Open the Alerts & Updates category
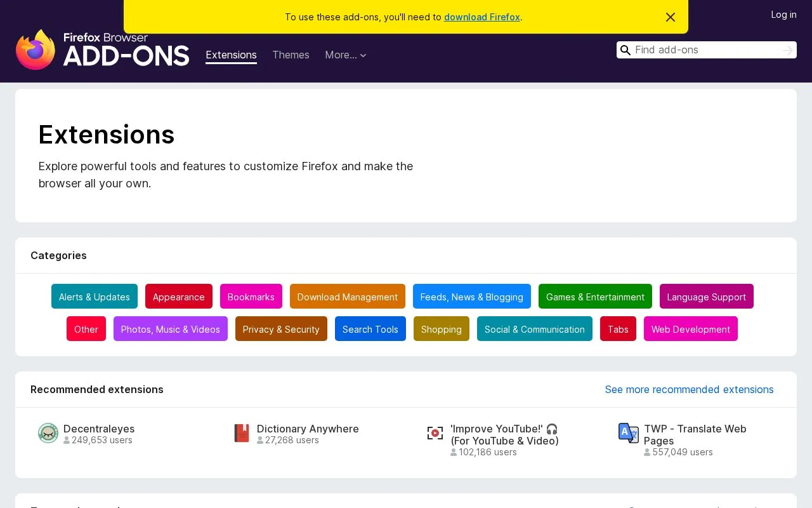This screenshot has height=508, width=812. (95, 297)
